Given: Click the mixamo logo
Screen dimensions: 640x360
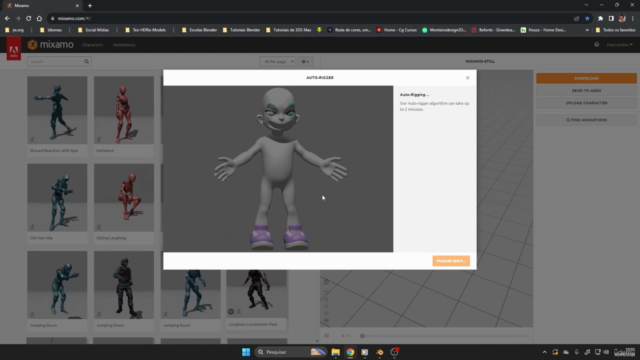Looking at the screenshot, I should (x=51, y=44).
